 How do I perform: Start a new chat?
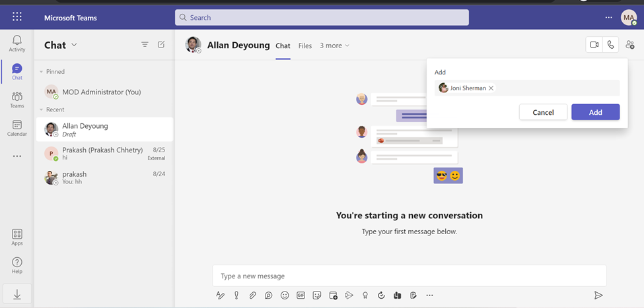pos(161,44)
